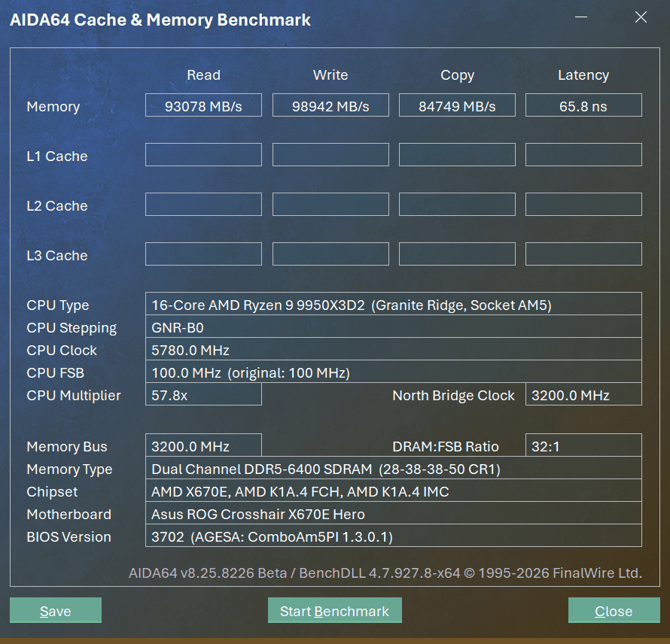Click the Memory Read value field
670x644 pixels.
pos(203,105)
